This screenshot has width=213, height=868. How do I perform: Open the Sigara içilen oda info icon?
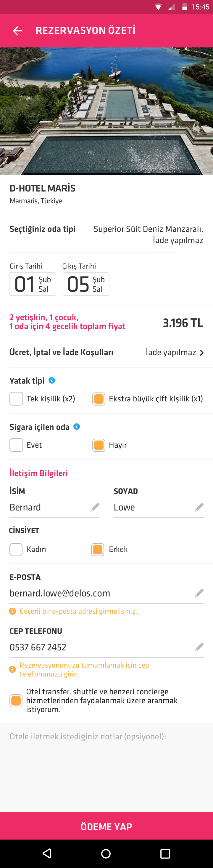pos(77,427)
